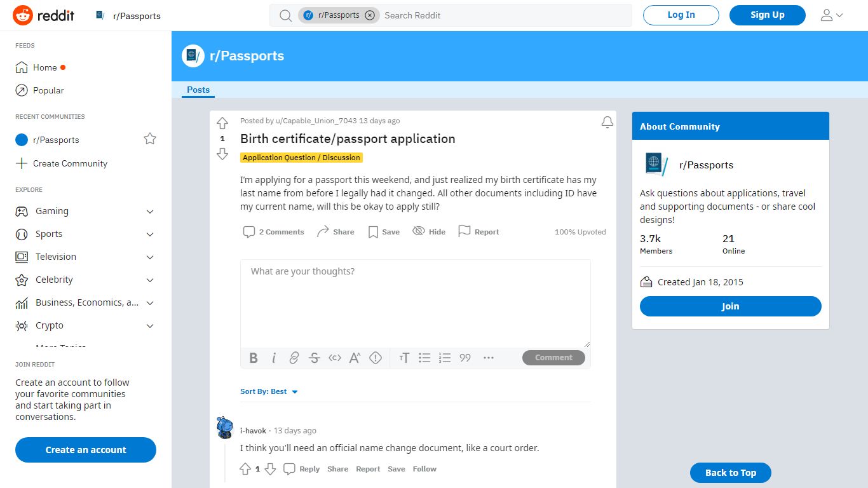Viewport: 868px width, 488px height.
Task: Click i-havok's avatar image
Action: [224, 428]
